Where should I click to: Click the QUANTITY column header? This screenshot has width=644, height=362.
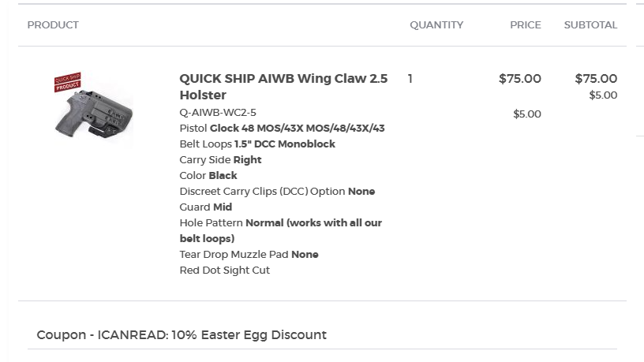tap(436, 25)
